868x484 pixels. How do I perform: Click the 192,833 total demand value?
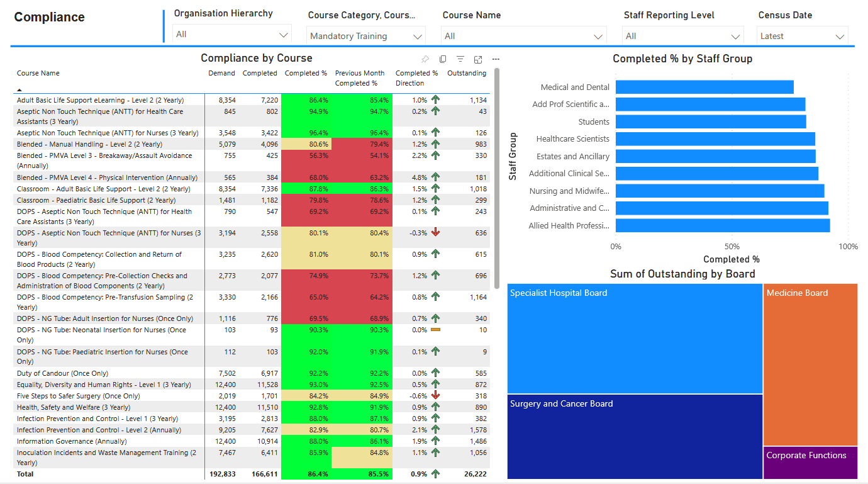click(221, 474)
